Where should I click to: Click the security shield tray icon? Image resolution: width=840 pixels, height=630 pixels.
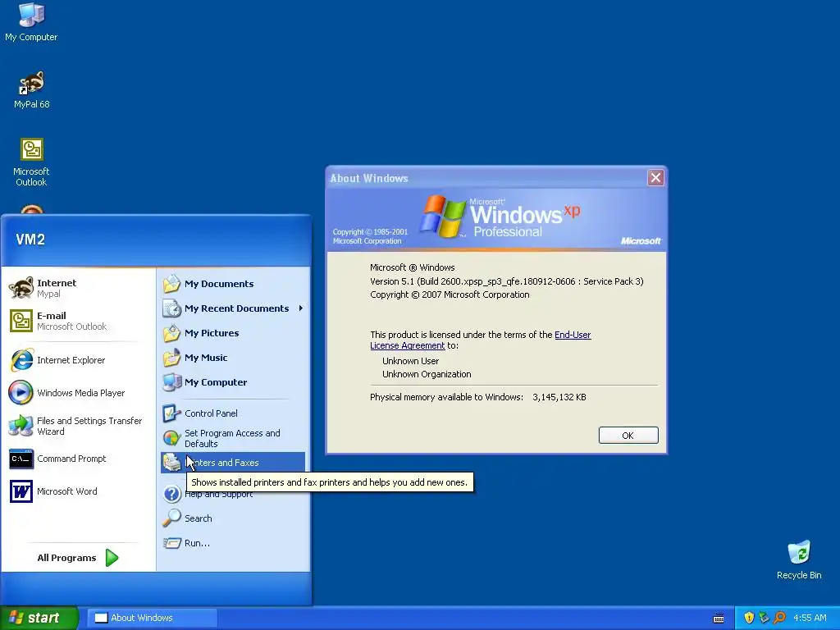pos(749,618)
